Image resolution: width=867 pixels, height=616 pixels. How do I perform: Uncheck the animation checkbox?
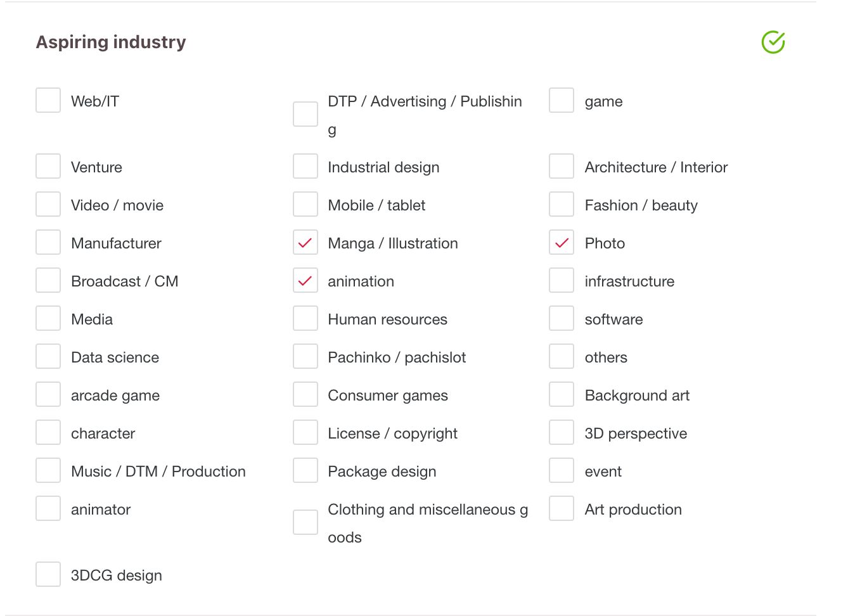click(x=305, y=281)
